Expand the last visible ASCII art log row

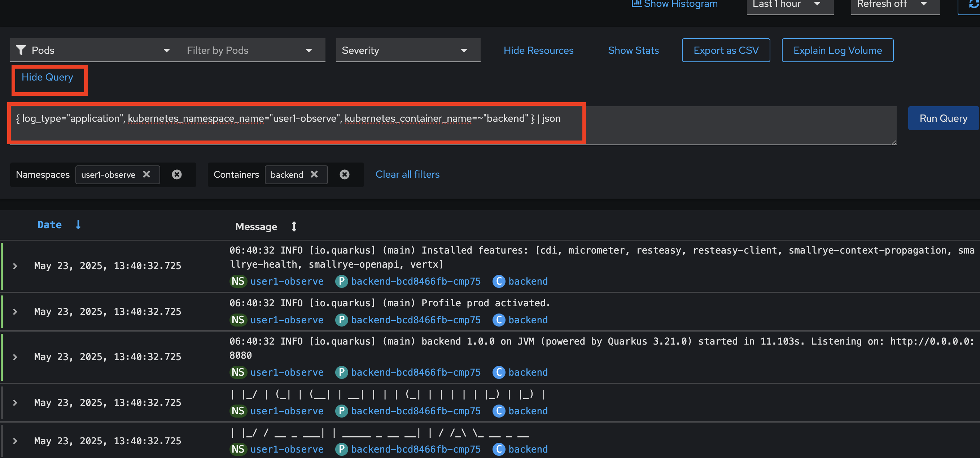[x=15, y=441]
